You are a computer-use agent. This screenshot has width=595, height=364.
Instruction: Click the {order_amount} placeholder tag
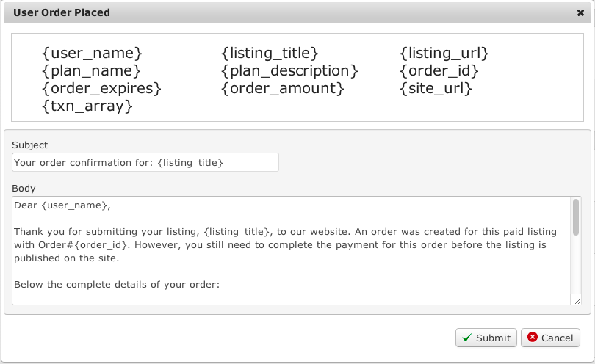(x=282, y=89)
